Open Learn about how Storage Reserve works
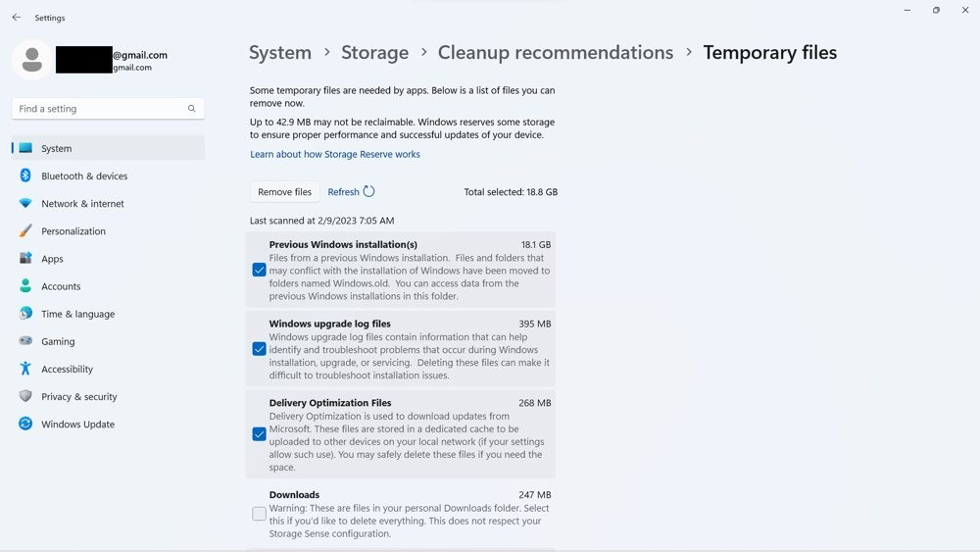The image size is (980, 552). [335, 154]
